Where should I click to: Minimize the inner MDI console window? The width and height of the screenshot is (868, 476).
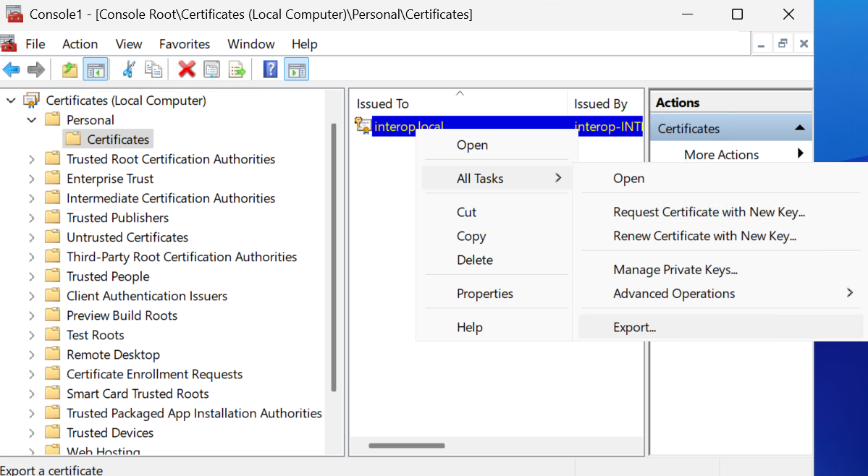[761, 43]
